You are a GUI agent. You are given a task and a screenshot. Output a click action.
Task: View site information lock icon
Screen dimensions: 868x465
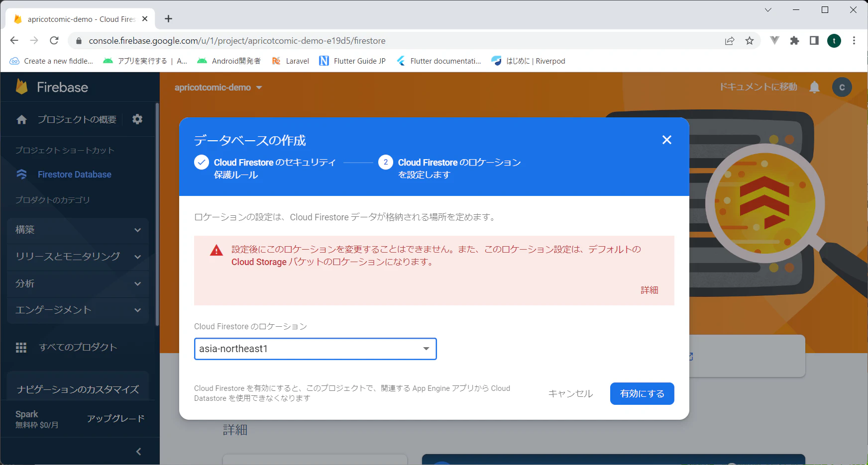(78, 41)
